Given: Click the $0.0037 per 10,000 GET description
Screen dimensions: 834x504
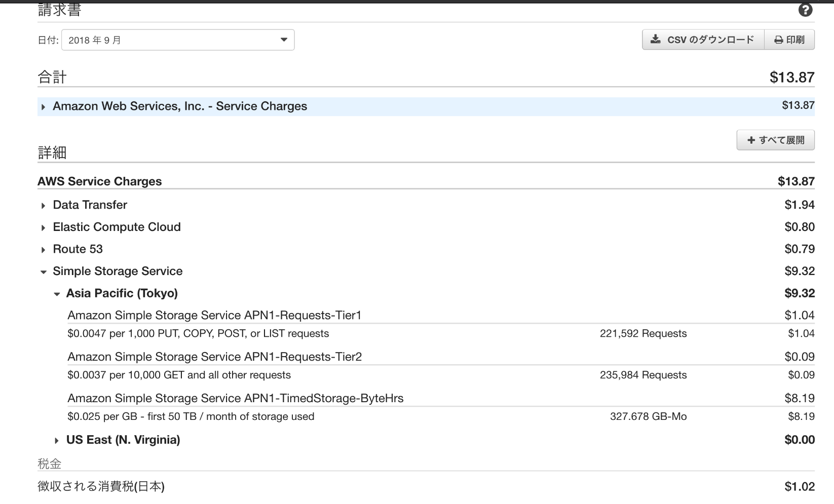Looking at the screenshot, I should pos(179,375).
